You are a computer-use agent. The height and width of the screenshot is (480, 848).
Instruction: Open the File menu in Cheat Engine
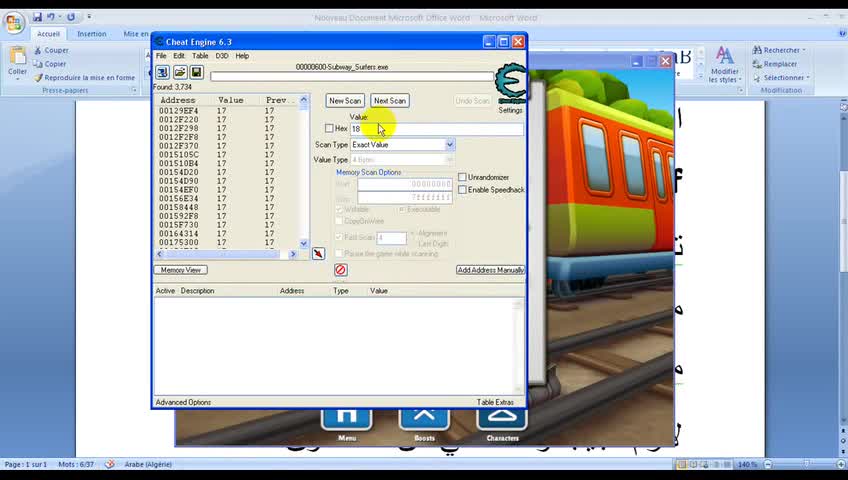(161, 56)
